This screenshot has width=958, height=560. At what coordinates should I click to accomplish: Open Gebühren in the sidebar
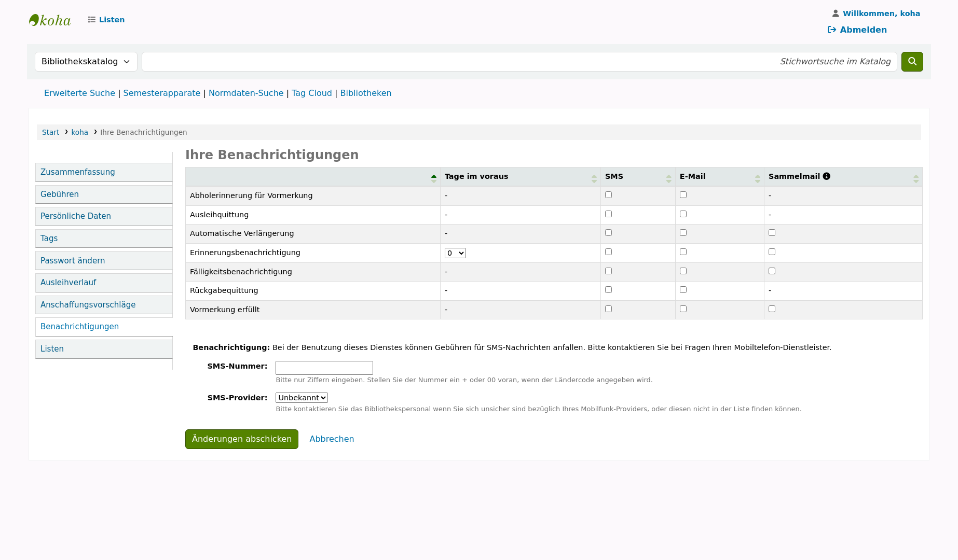point(104,194)
